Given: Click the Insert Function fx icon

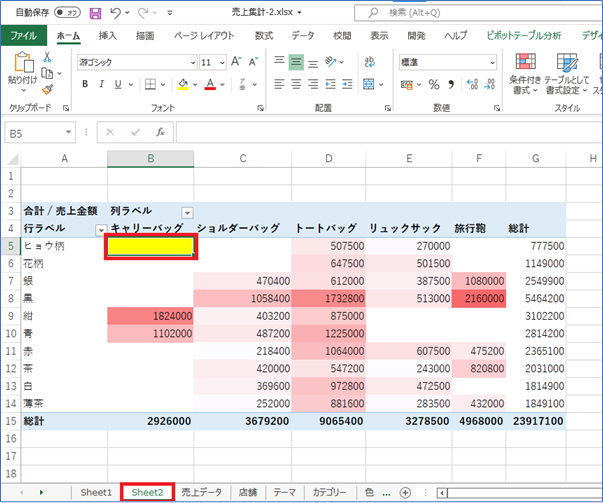Looking at the screenshot, I should pos(160,132).
